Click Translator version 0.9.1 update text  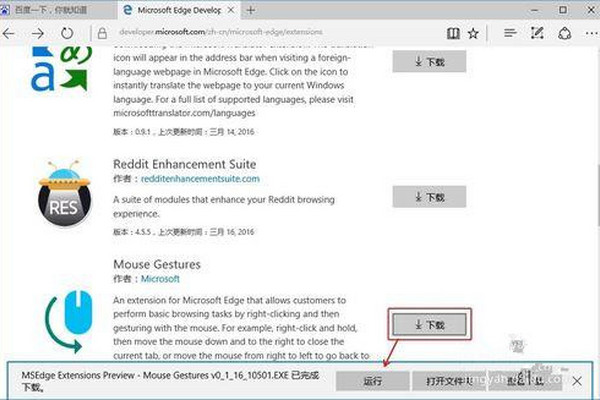(184, 132)
